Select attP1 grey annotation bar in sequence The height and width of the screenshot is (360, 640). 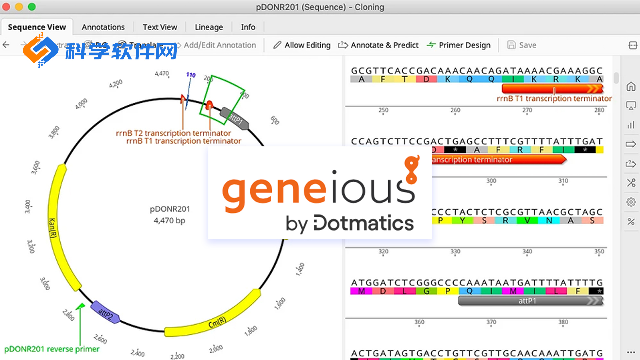[x=530, y=301]
